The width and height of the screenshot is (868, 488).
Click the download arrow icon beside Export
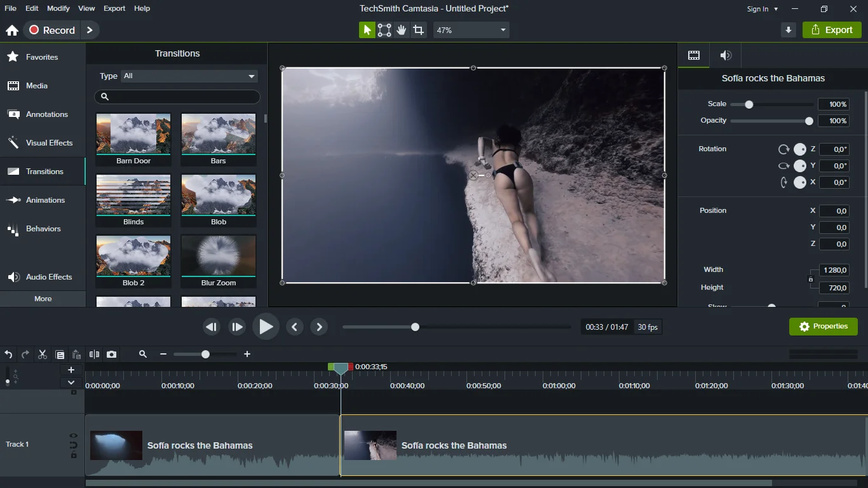pos(789,30)
